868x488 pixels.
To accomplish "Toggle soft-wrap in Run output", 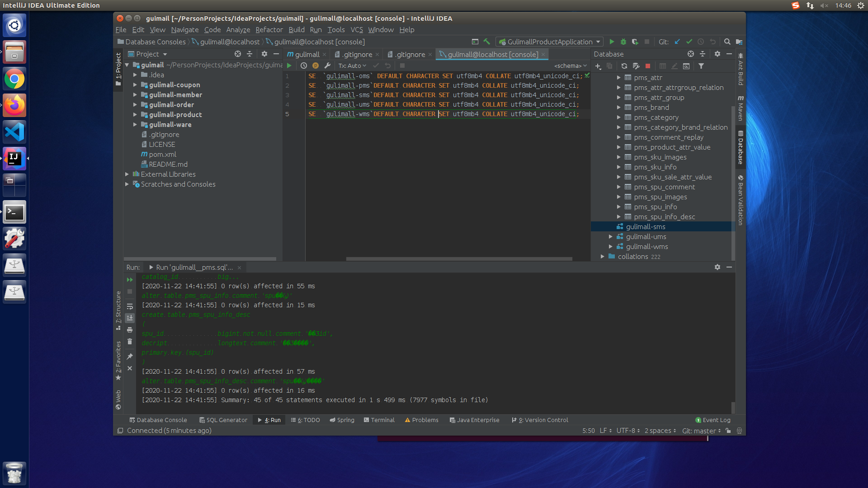I will pyautogui.click(x=130, y=306).
